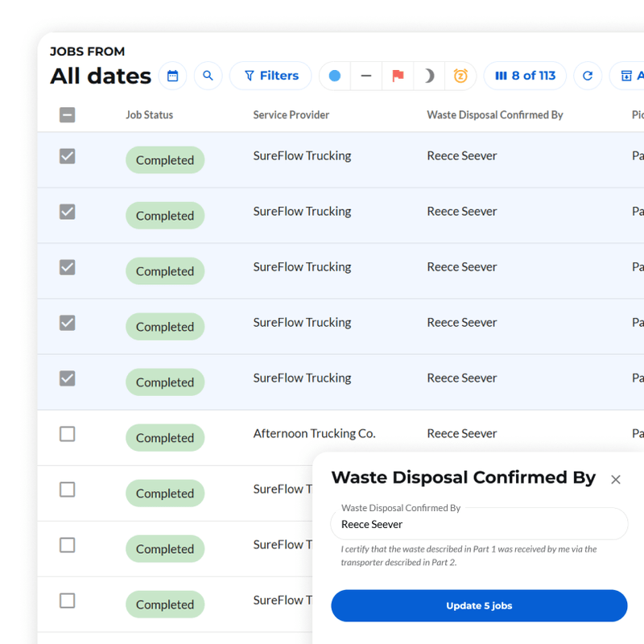Click the search magnifier icon
Viewport: 644px width, 644px height.
pyautogui.click(x=208, y=76)
